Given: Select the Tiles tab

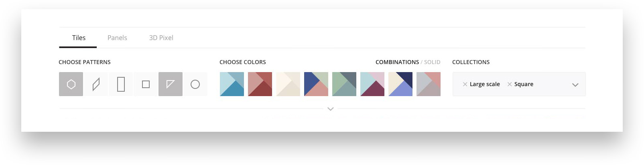Looking at the screenshot, I should click(x=79, y=38).
